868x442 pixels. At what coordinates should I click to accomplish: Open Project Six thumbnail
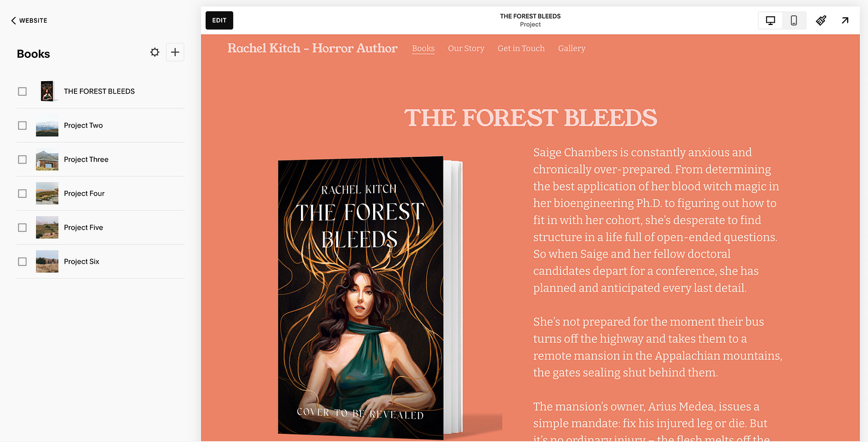point(47,261)
